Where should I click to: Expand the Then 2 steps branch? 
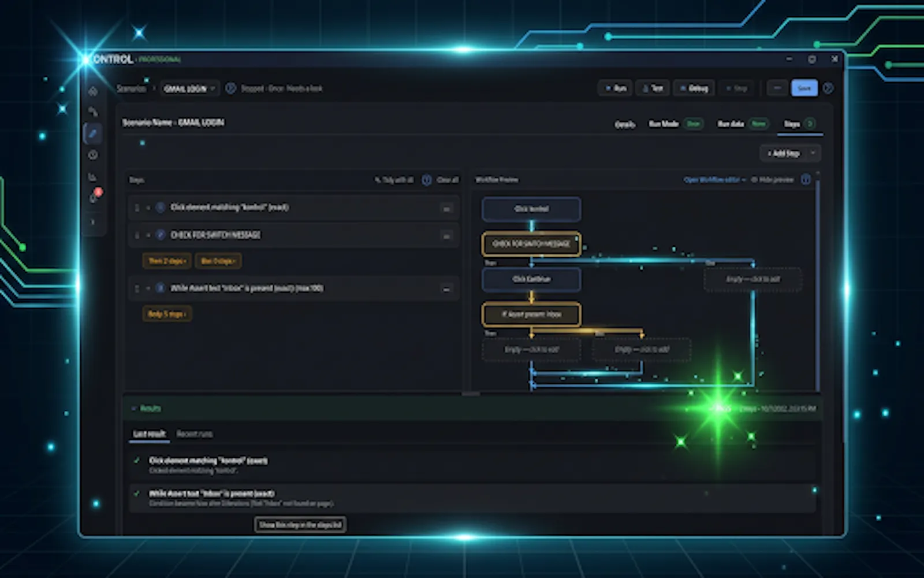[167, 261]
